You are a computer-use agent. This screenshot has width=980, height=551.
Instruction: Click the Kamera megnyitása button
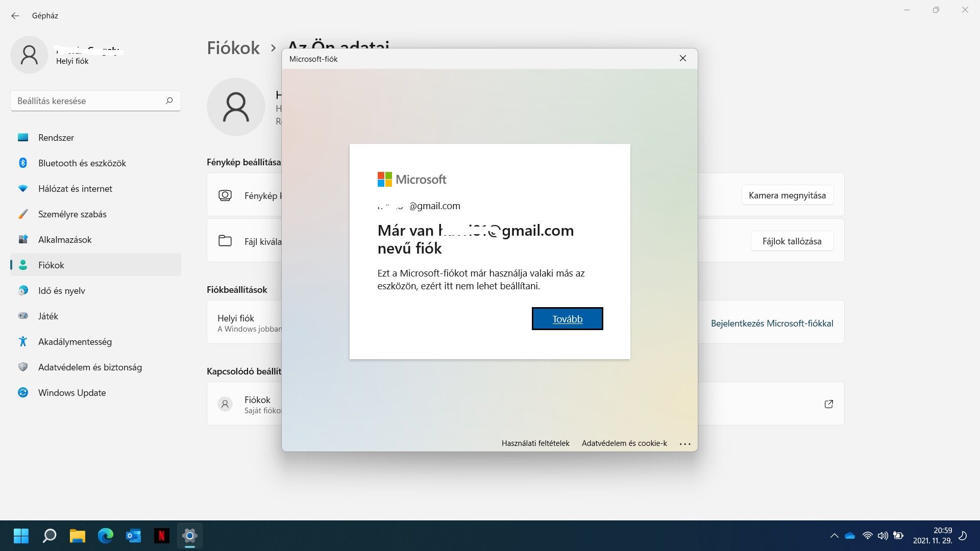coord(787,195)
